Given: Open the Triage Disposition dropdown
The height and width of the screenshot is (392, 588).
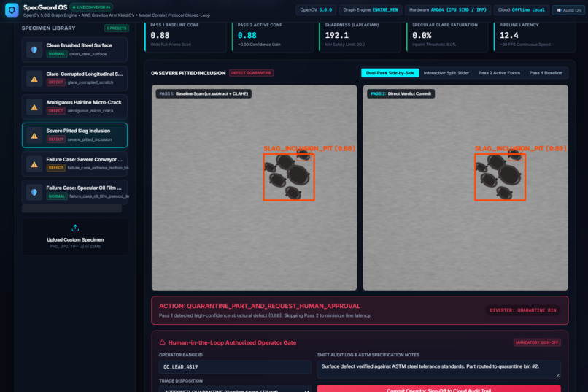Looking at the screenshot, I should pos(235,389).
